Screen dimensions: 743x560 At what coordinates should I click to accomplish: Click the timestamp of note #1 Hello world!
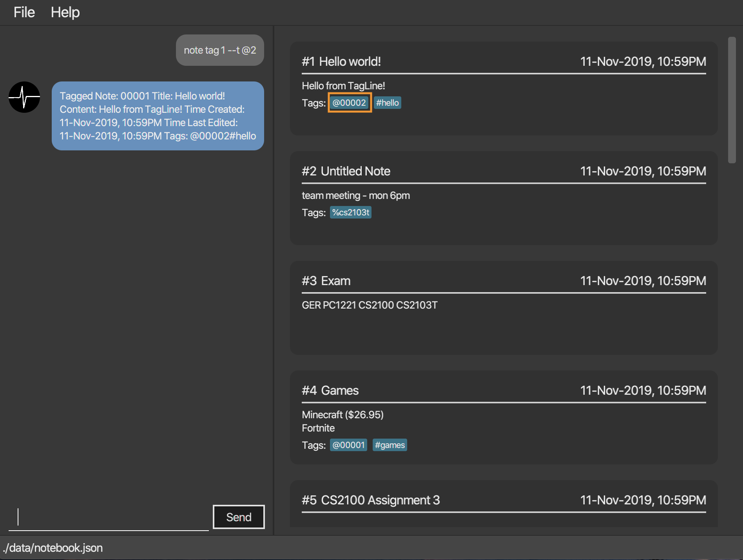(x=643, y=61)
